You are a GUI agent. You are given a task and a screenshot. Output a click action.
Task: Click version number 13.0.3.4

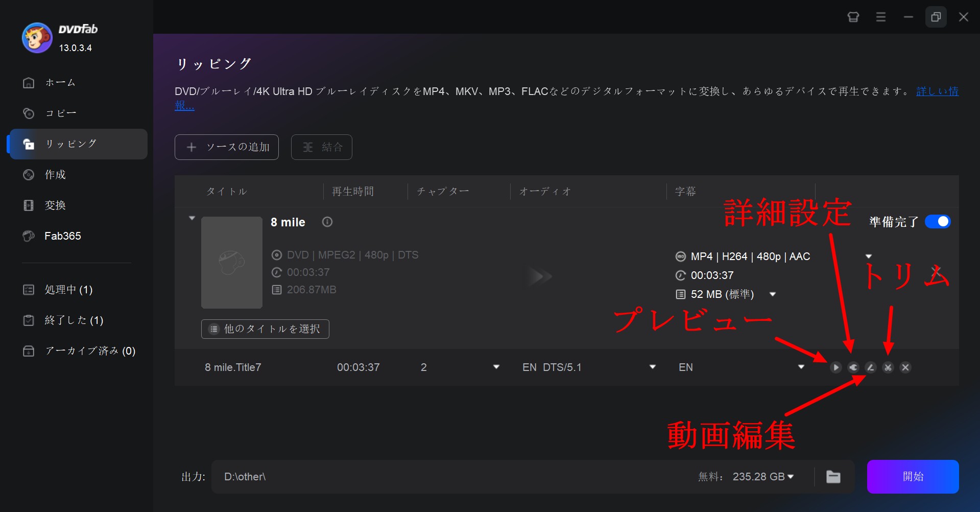click(76, 48)
